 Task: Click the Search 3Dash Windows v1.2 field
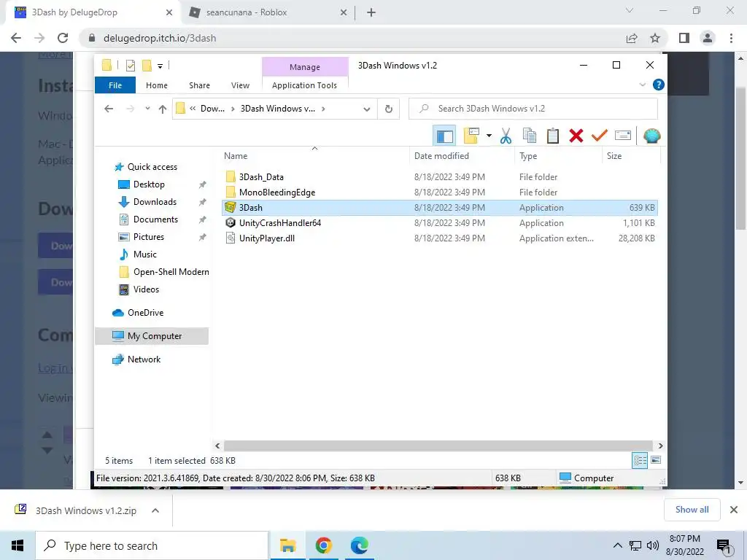[x=533, y=109]
